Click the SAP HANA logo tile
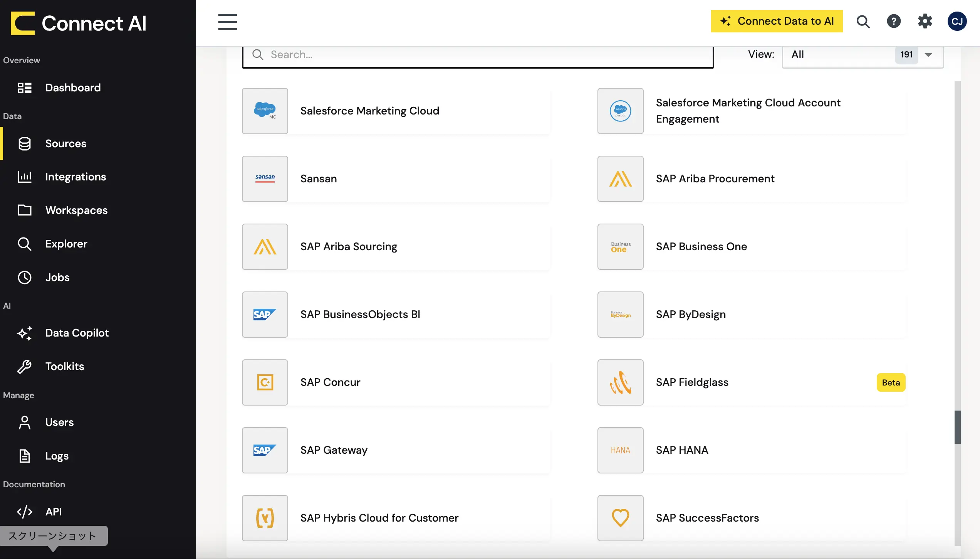980x559 pixels. coord(621,450)
